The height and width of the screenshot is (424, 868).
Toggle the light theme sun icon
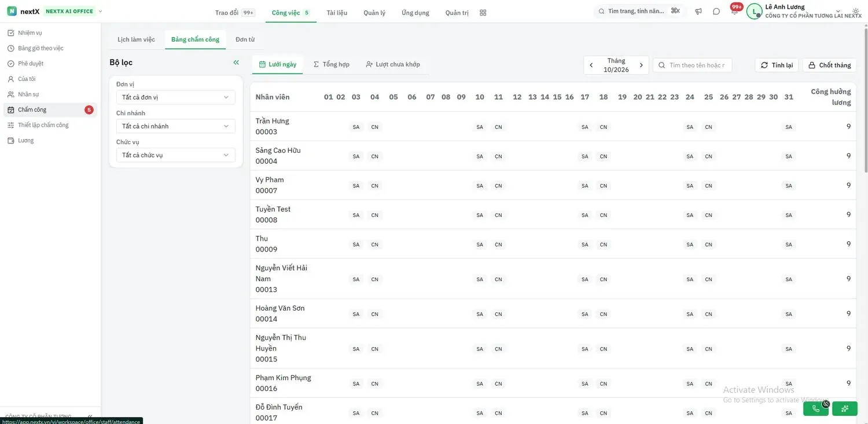[x=856, y=12]
